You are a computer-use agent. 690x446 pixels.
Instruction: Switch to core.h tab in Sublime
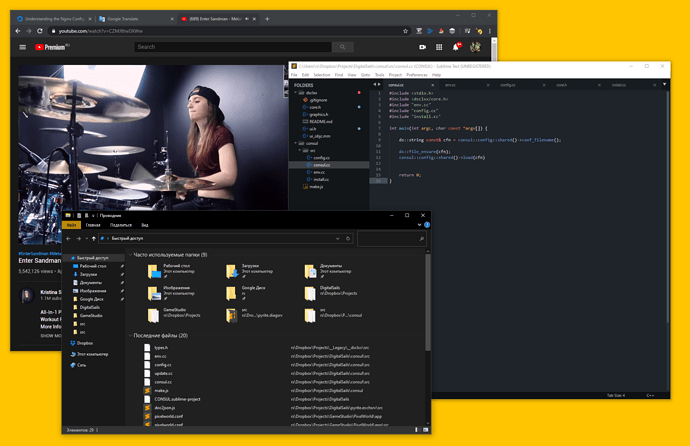coord(575,85)
